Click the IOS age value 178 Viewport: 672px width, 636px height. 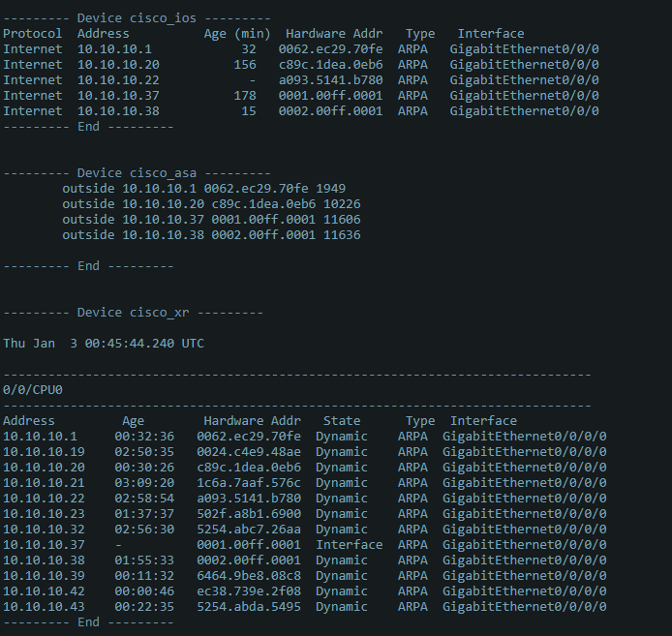pos(245,95)
